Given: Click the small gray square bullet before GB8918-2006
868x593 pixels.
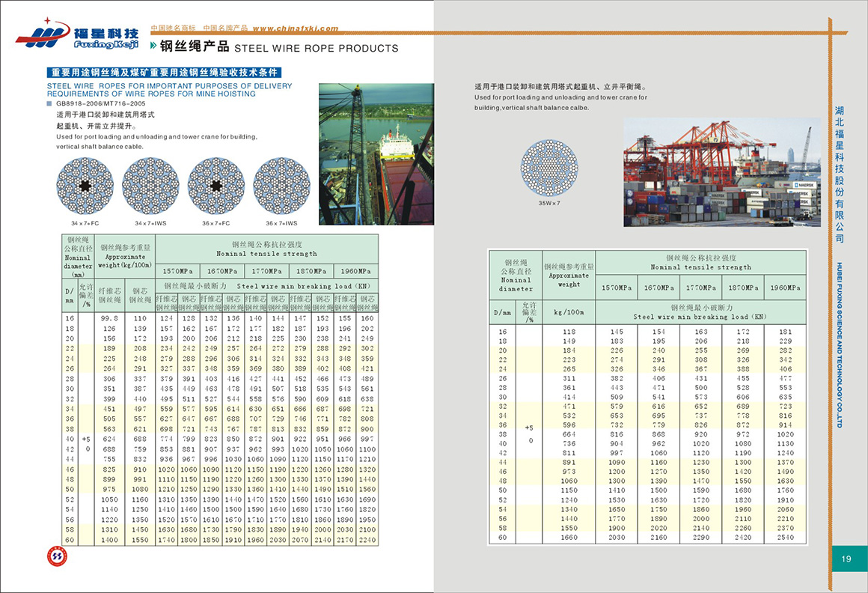Looking at the screenshot, I should point(49,104).
